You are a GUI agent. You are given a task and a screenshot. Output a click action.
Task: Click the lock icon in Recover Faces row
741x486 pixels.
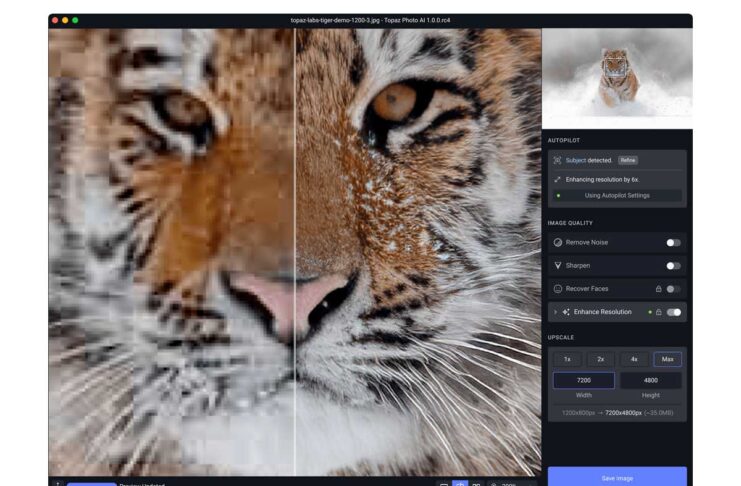click(x=658, y=288)
